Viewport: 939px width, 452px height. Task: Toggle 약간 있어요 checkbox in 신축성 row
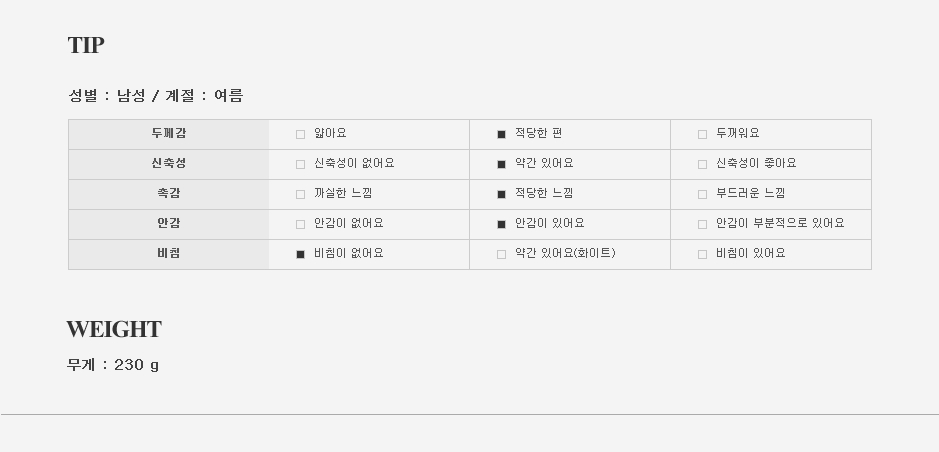[x=501, y=164]
